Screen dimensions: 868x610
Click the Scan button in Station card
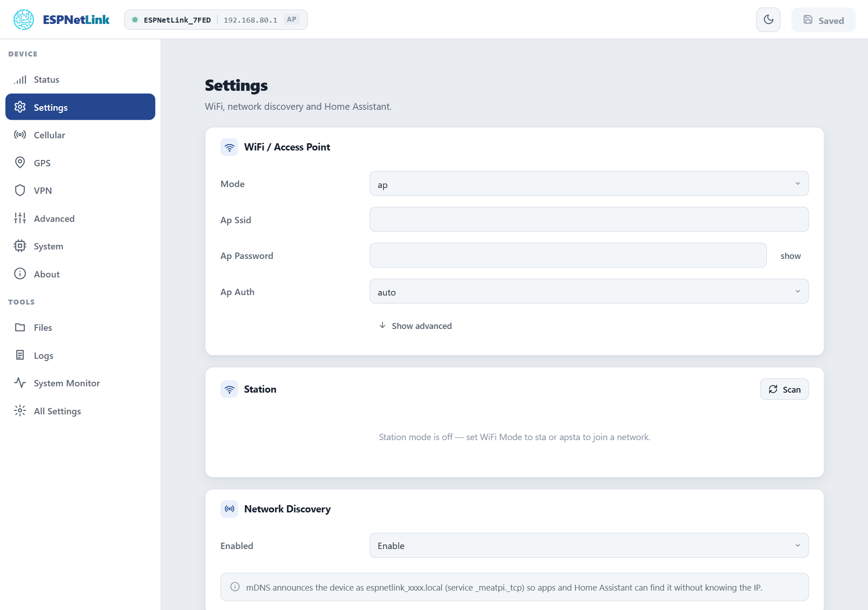[784, 389]
